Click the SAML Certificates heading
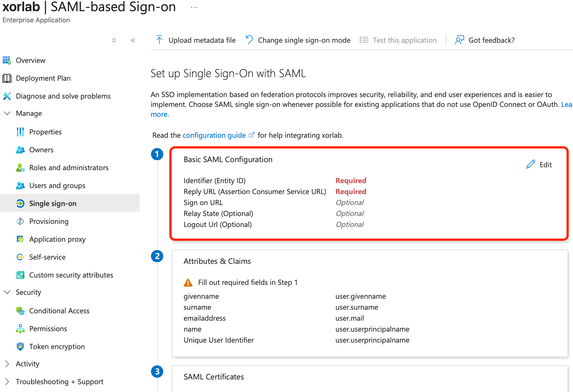This screenshot has height=392, width=573. 214,377
